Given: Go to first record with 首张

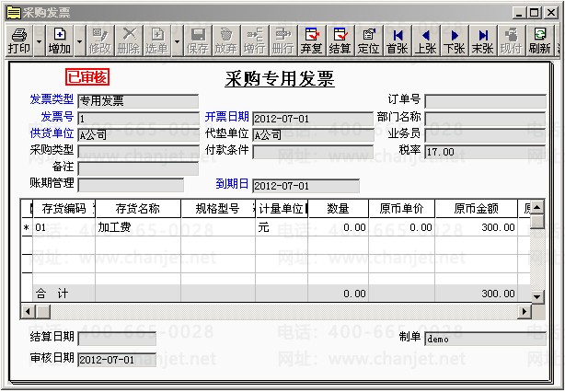Looking at the screenshot, I should pos(398,40).
